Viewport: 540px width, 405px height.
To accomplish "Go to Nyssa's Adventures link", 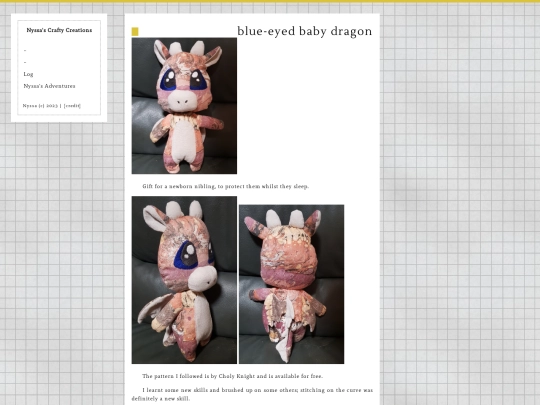I will click(49, 86).
